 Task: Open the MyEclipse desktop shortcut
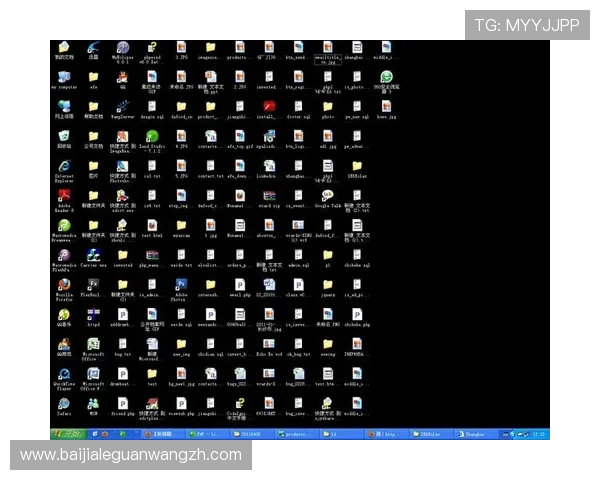[122, 47]
